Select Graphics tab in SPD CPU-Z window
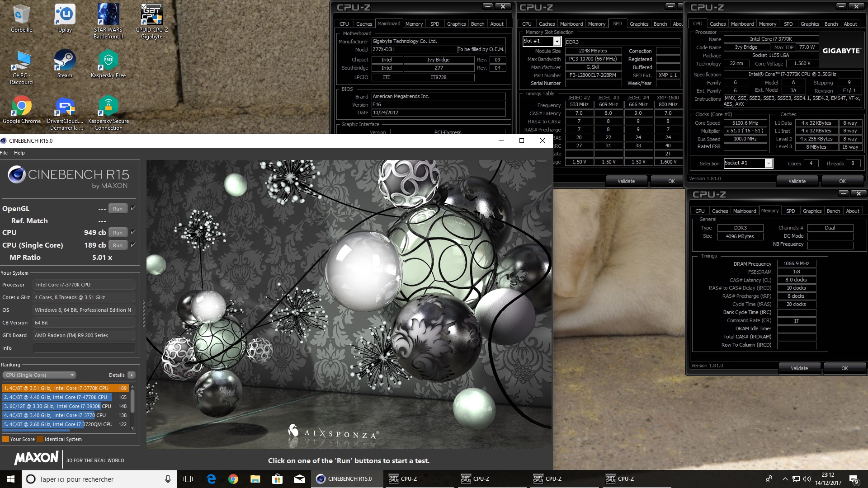This screenshot has height=488, width=868. pos(639,24)
